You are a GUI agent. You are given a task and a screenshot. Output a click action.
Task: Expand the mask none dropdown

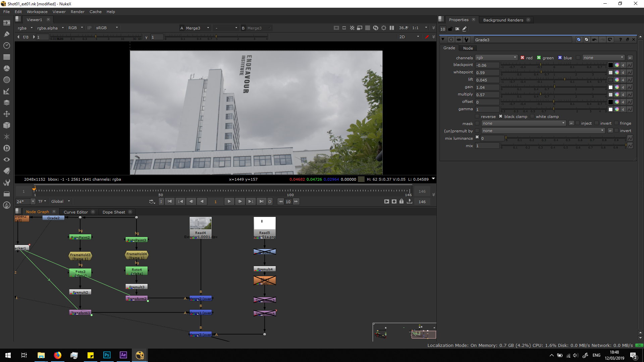523,123
